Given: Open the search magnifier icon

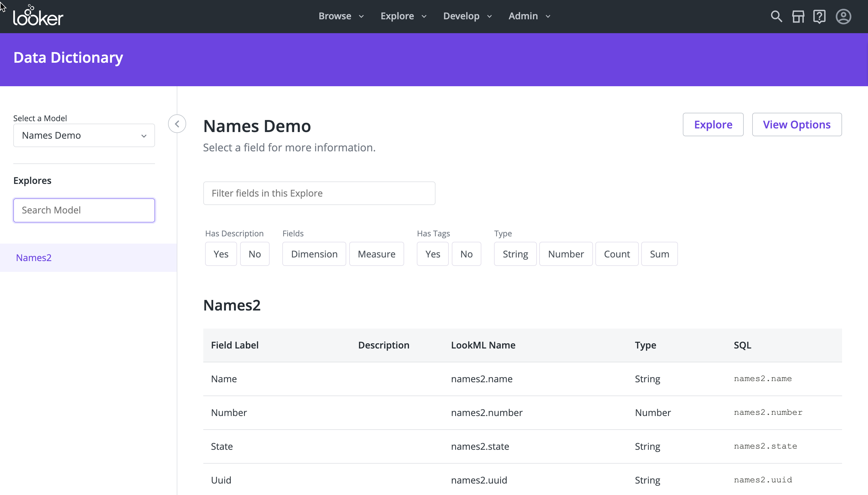Looking at the screenshot, I should click(x=776, y=16).
